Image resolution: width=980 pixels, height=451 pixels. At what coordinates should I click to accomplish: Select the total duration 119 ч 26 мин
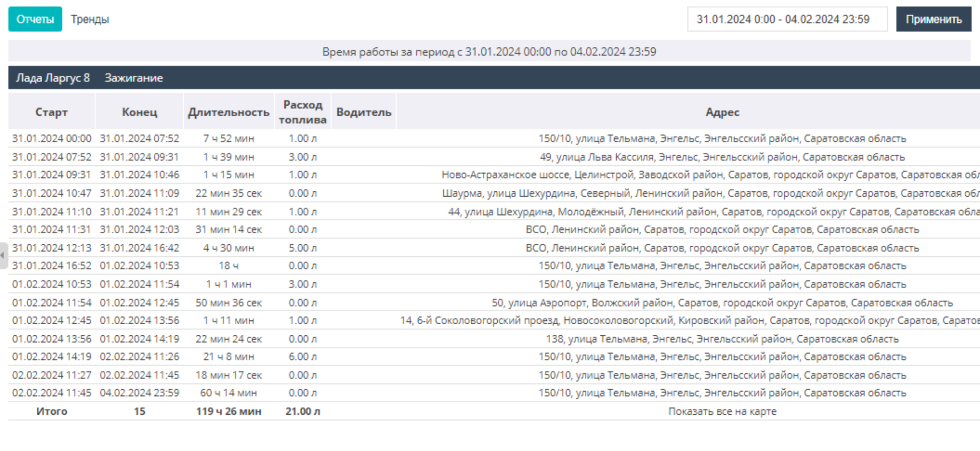[x=229, y=411]
